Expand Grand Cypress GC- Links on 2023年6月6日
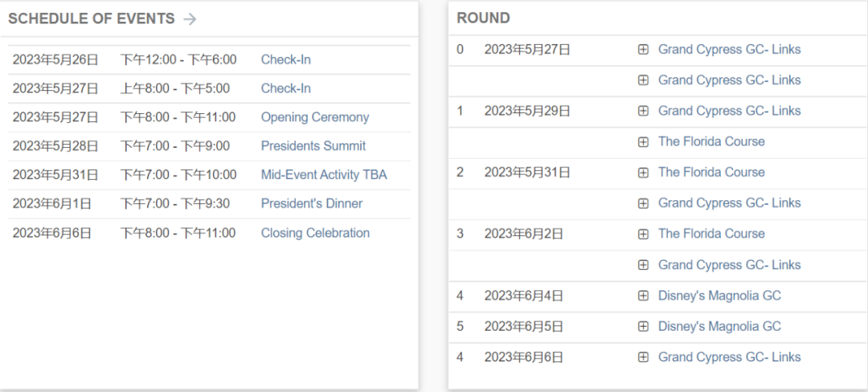The width and height of the screenshot is (868, 392). pos(643,357)
